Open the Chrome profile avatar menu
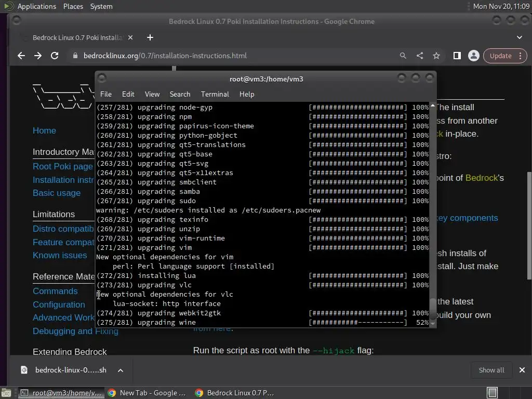This screenshot has height=399, width=532. (x=474, y=56)
